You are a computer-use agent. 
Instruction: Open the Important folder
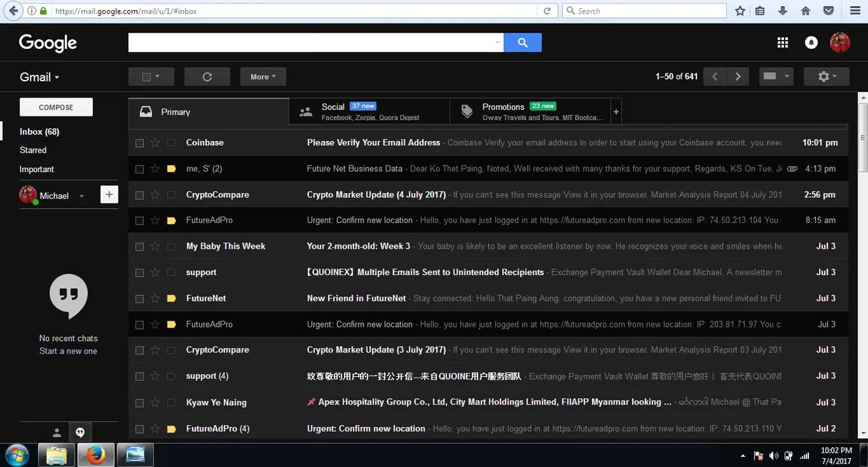37,169
